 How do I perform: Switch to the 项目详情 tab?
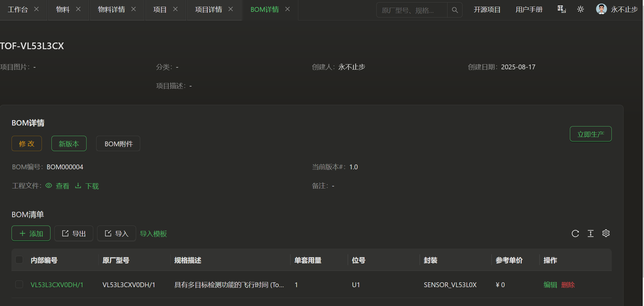[208, 10]
